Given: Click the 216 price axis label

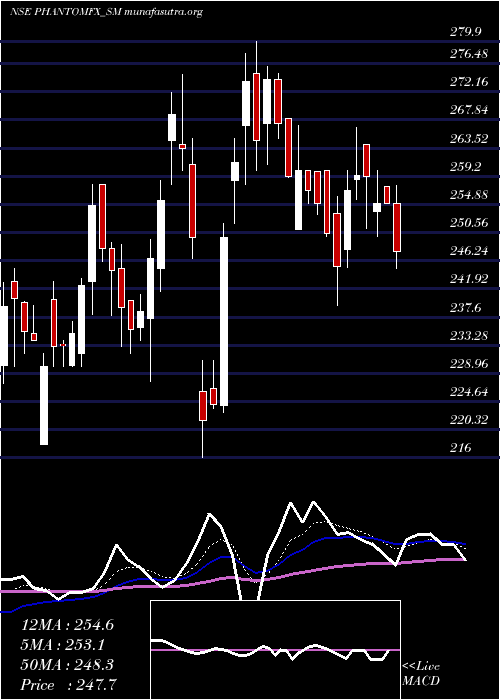Looking at the screenshot, I should [461, 448].
